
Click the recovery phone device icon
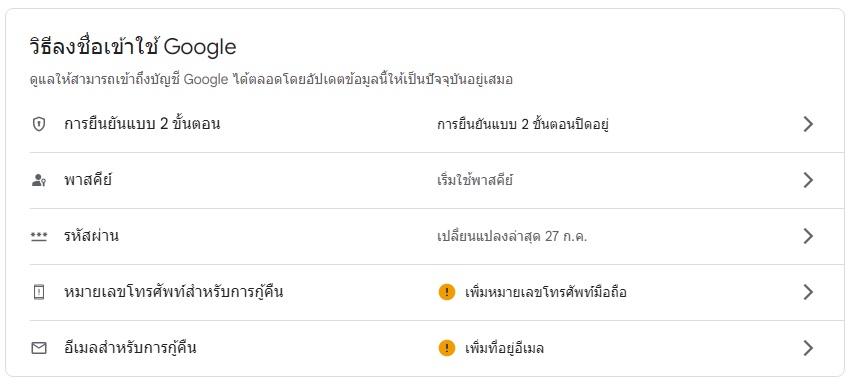click(38, 292)
